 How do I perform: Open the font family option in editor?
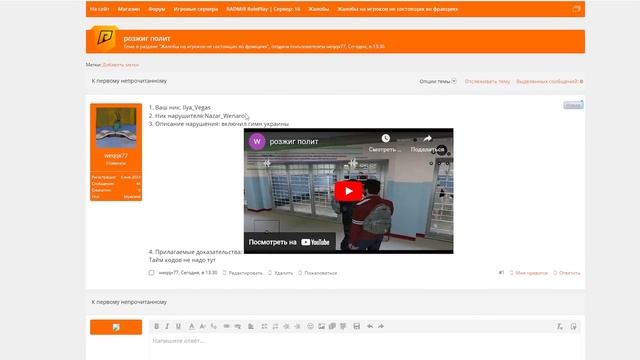point(213,326)
